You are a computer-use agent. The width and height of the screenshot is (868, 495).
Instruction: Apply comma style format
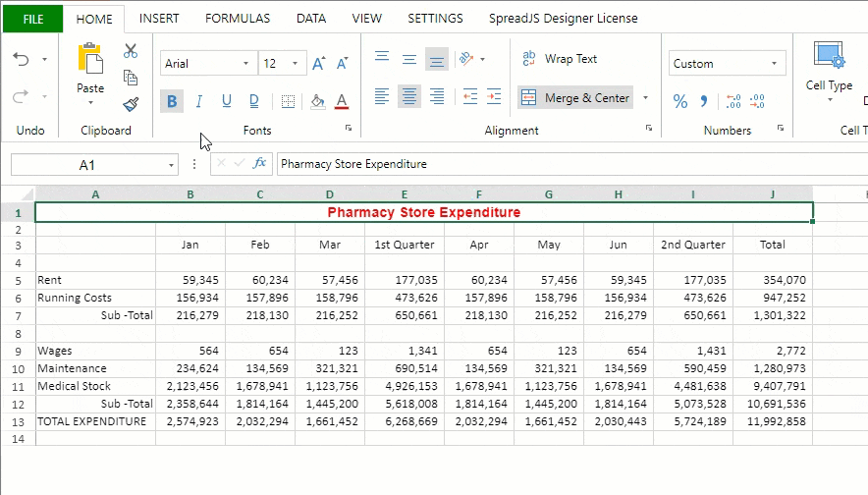pyautogui.click(x=704, y=101)
